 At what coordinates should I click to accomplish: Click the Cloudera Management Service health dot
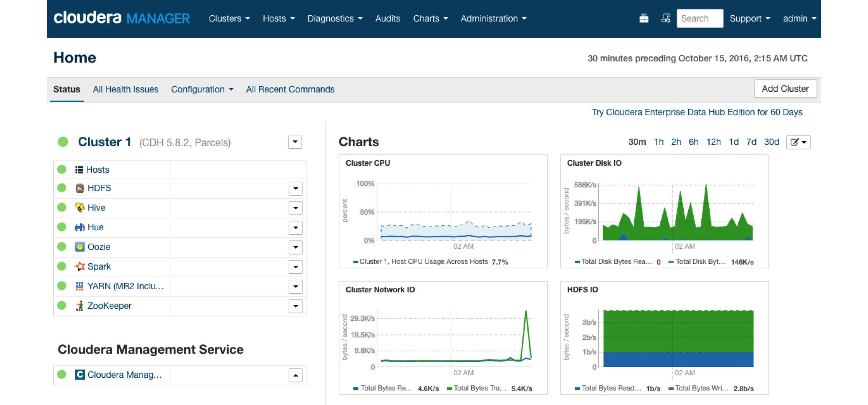point(62,374)
